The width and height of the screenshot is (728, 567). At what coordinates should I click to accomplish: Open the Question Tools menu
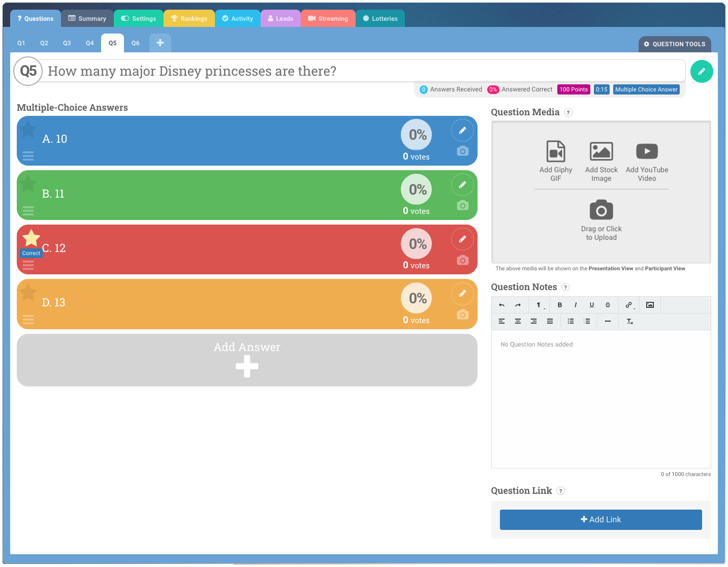pyautogui.click(x=675, y=44)
